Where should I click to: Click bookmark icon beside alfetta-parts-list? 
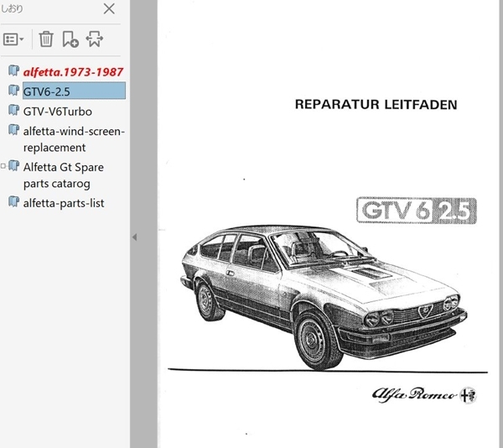tap(13, 201)
